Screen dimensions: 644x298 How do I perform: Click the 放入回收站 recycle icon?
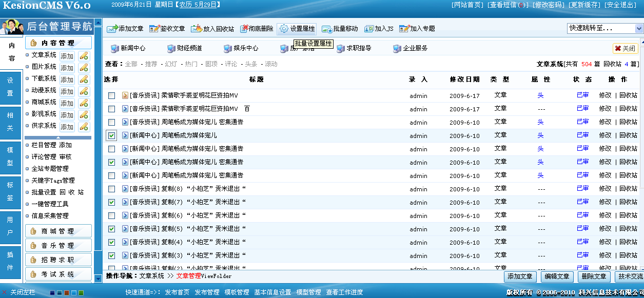click(196, 29)
